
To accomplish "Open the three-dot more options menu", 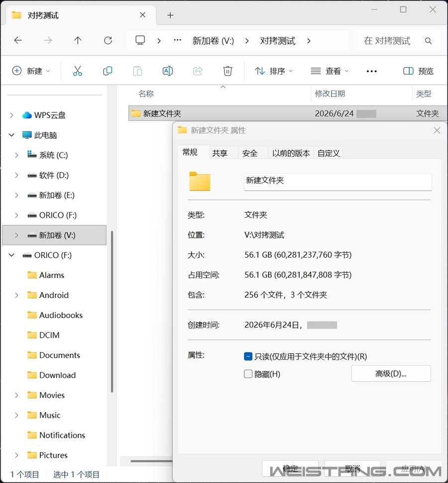I will click(371, 71).
